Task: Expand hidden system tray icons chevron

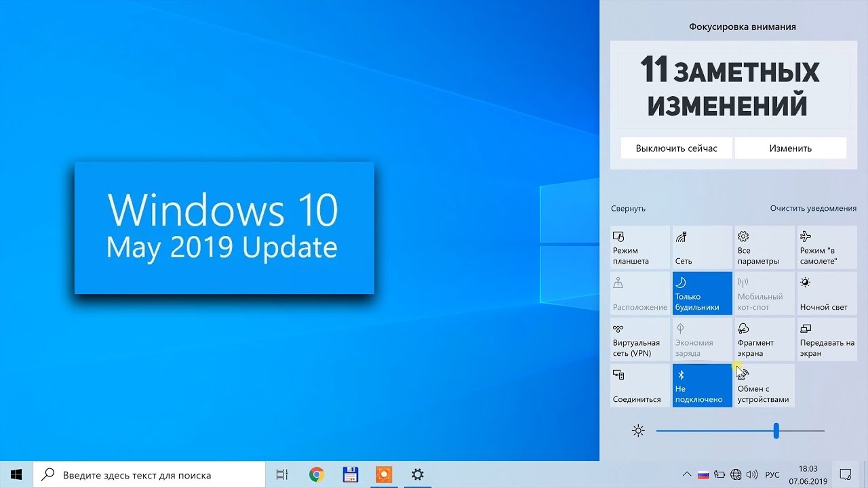Action: tap(687, 474)
